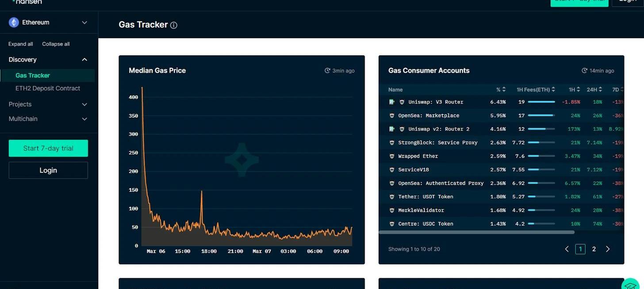
Task: Collapse the Discovery section
Action: click(84, 60)
